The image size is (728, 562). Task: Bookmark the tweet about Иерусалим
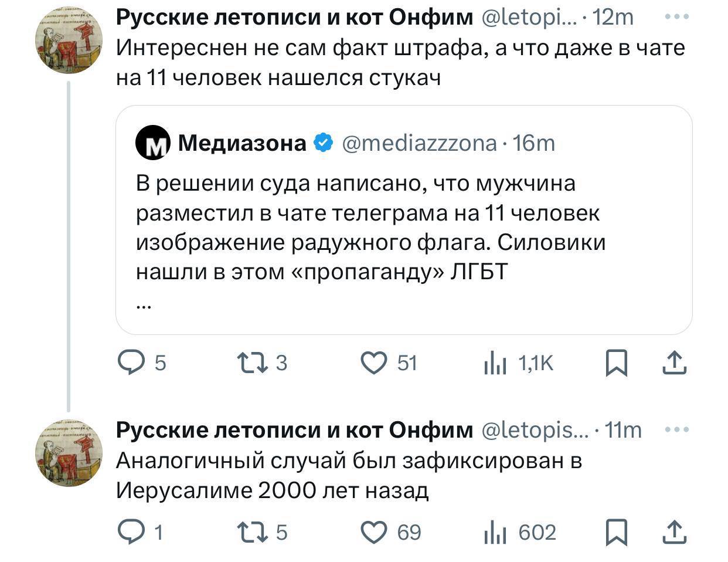click(616, 532)
